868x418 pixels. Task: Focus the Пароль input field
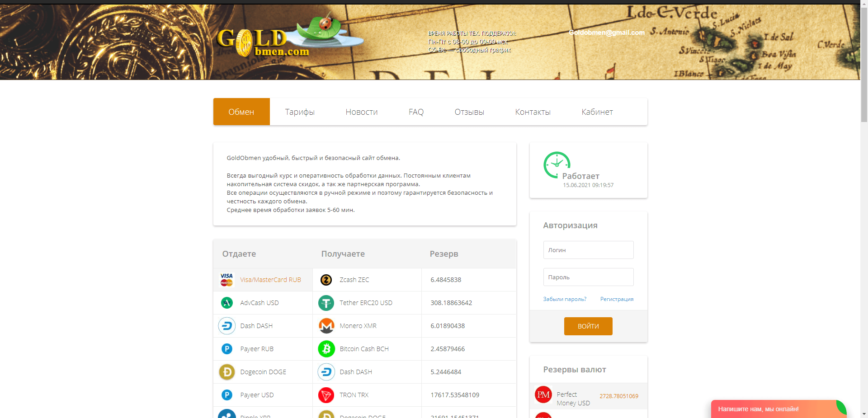click(588, 277)
